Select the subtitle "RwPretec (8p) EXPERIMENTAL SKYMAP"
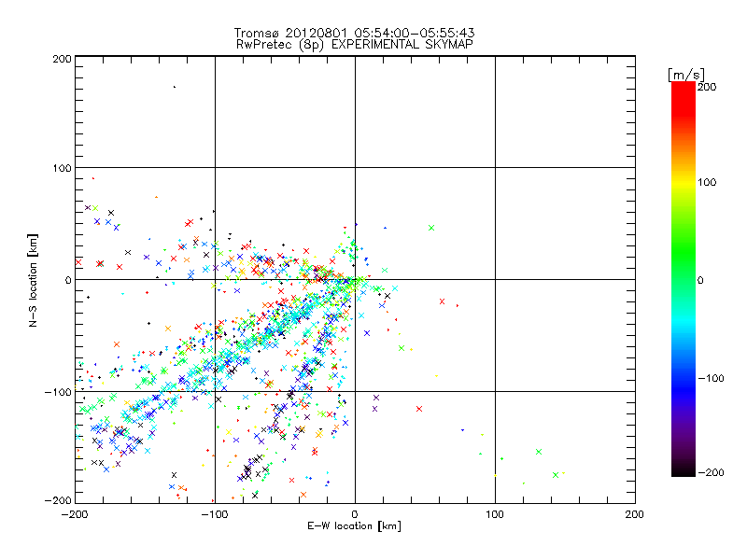 pyautogui.click(x=355, y=44)
